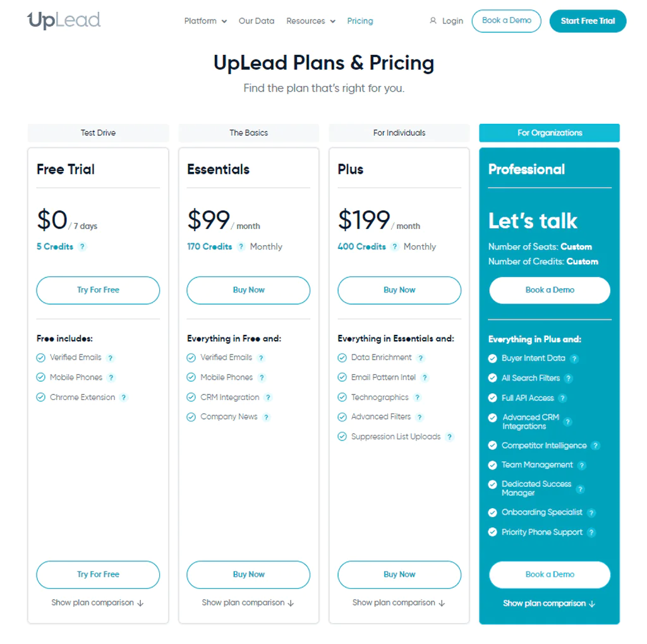Click the checkmark next to Technographics
Image resolution: width=647 pixels, height=644 pixels.
342,397
